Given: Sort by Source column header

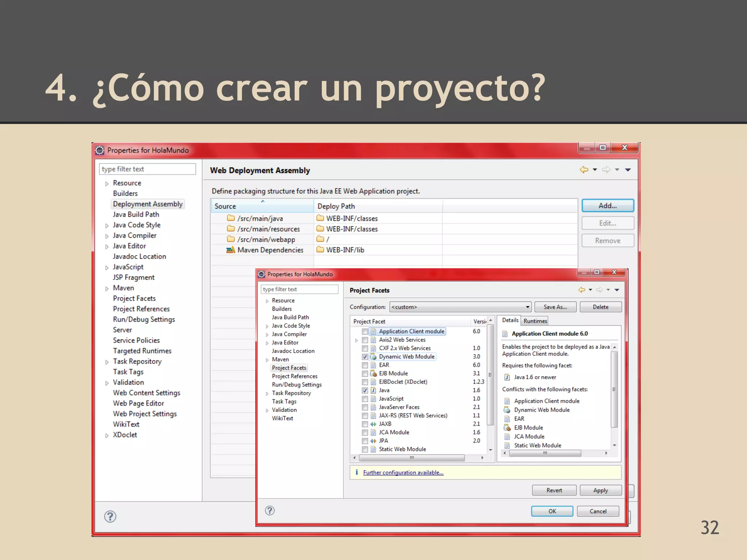Looking at the screenshot, I should point(262,206).
